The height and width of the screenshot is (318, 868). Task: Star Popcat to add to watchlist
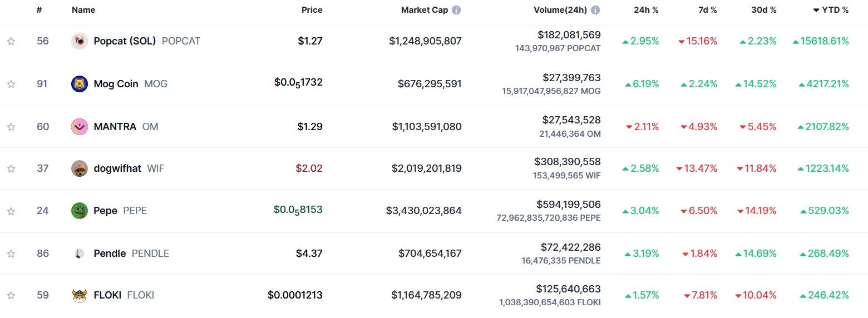11,41
